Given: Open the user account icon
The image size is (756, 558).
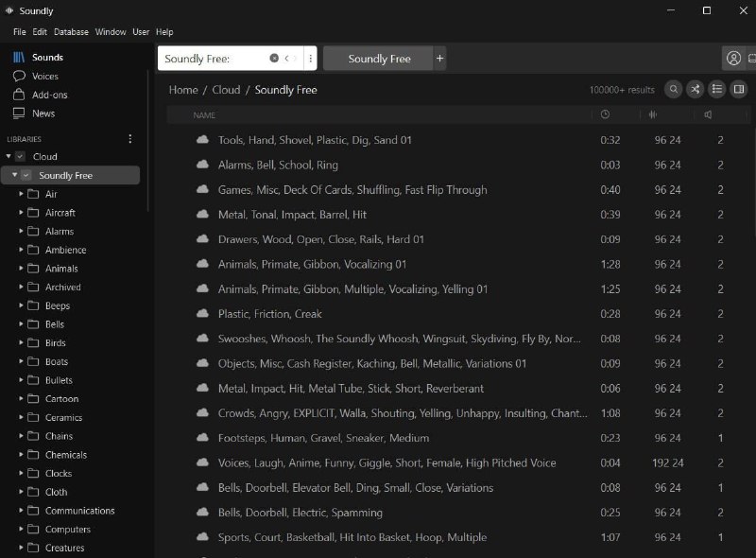Looking at the screenshot, I should point(733,59).
